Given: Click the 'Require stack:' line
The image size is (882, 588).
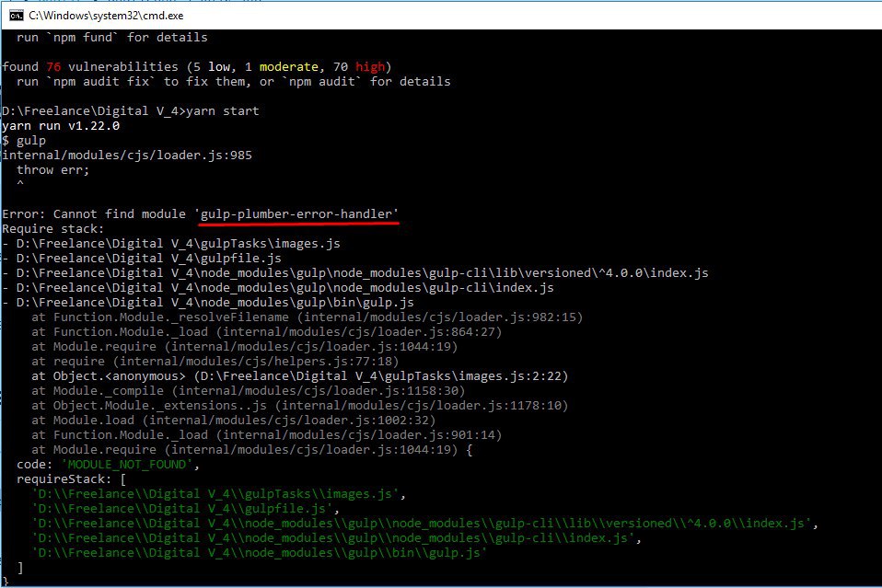Looking at the screenshot, I should [x=52, y=229].
